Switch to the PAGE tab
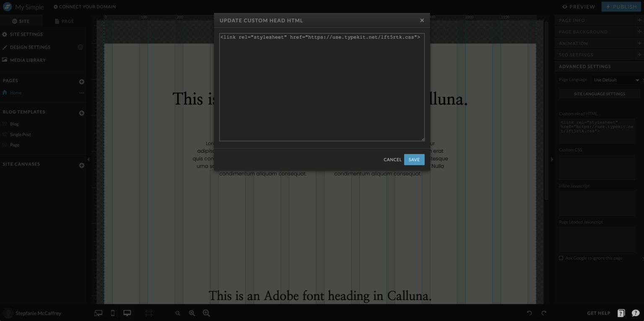 click(65, 21)
